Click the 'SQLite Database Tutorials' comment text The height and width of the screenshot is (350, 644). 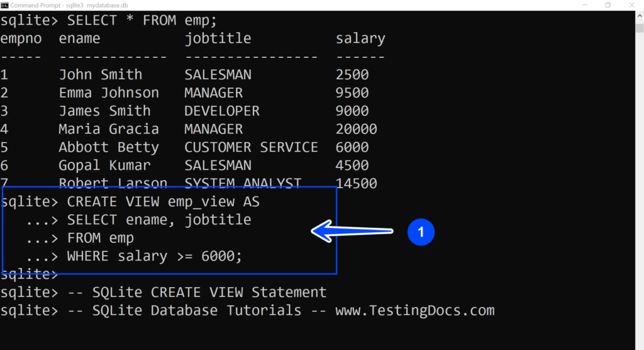pos(197,310)
